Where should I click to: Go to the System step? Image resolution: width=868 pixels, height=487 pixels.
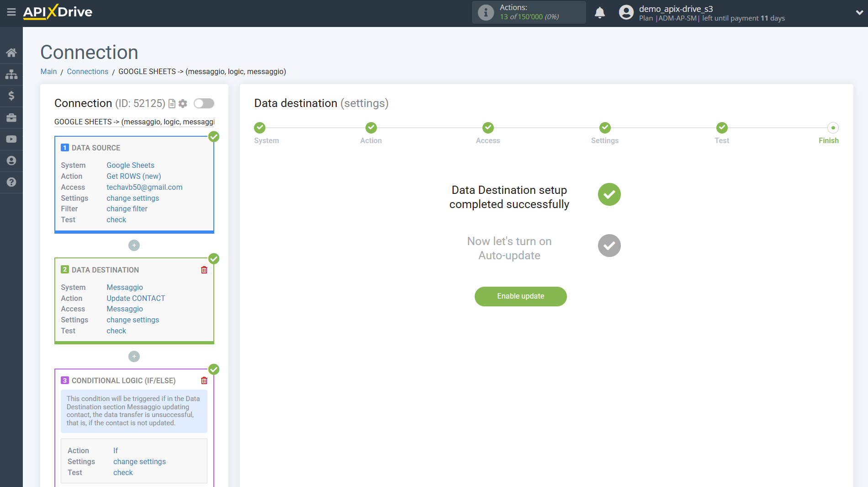pos(260,128)
